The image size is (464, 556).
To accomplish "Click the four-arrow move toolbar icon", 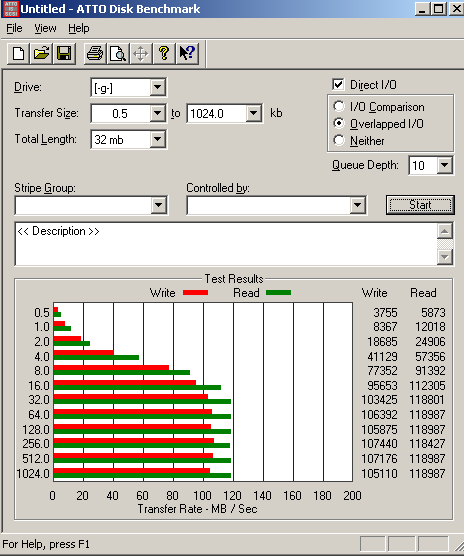I will 141,54.
